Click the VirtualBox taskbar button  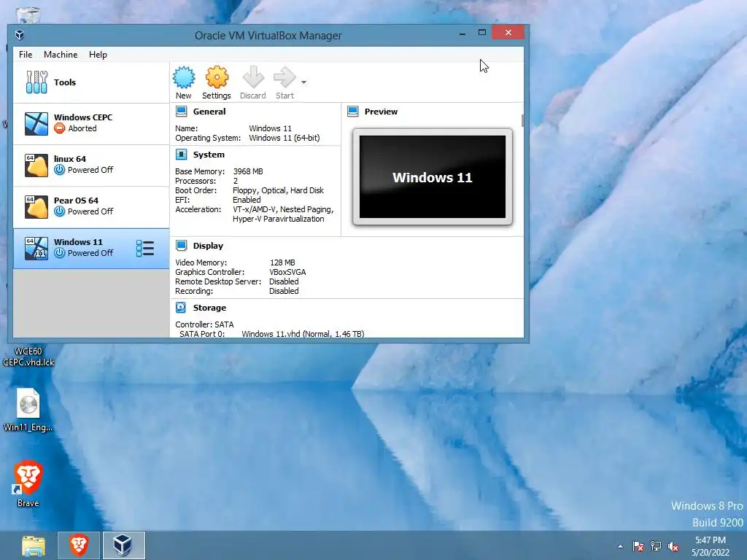pos(124,545)
